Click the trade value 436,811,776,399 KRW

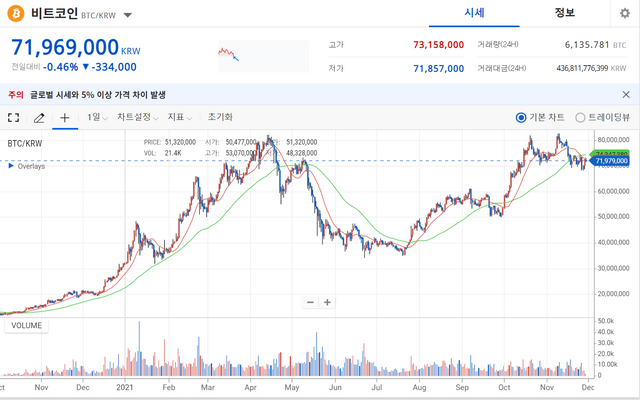click(591, 69)
